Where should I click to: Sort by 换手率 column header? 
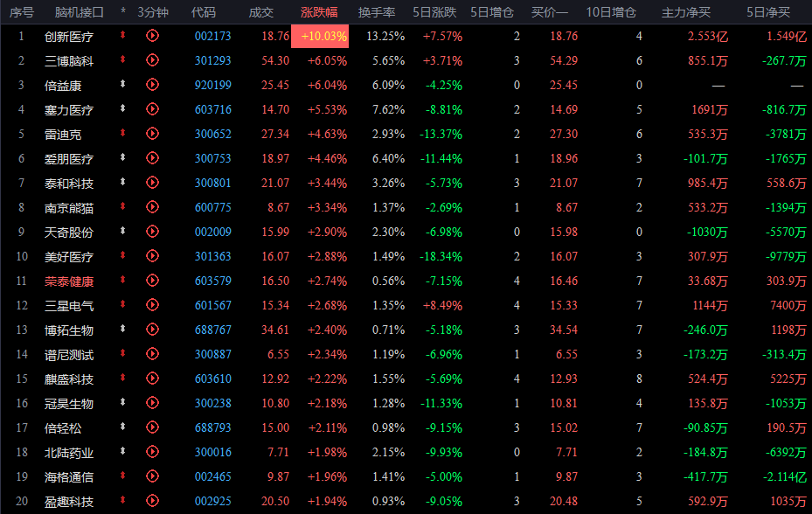[x=377, y=12]
